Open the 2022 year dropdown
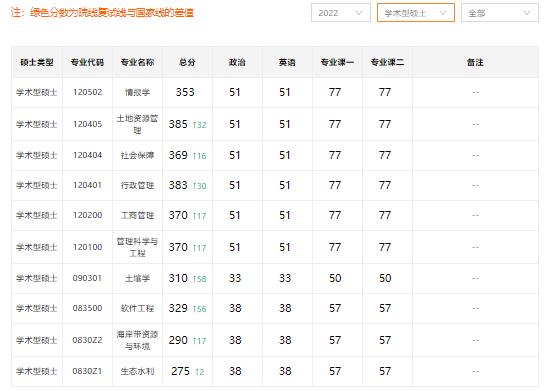This screenshot has width=545, height=391. pos(341,13)
